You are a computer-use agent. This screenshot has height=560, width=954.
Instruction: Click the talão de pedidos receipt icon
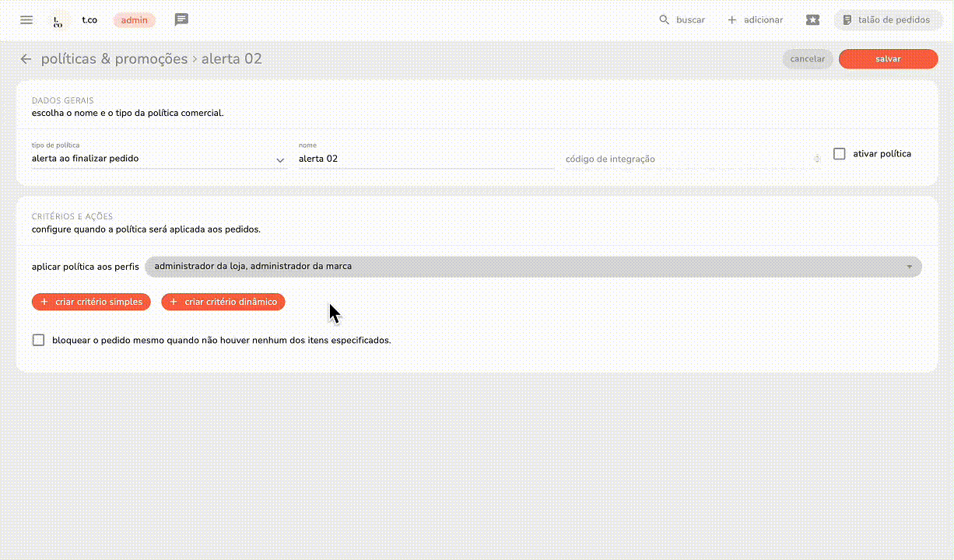coord(847,20)
